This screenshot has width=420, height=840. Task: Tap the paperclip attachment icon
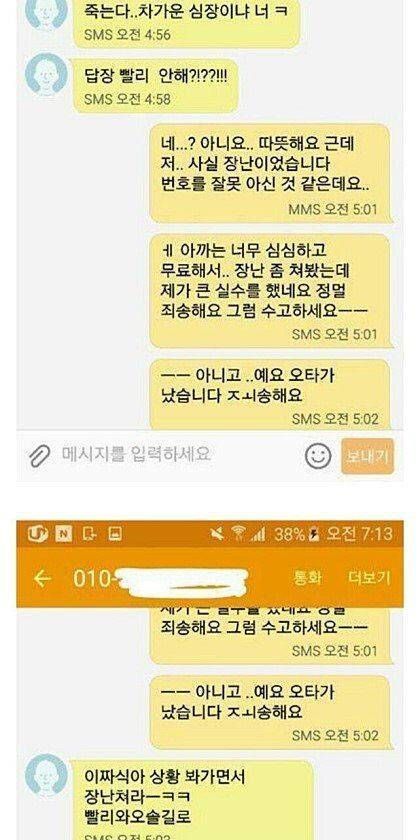click(x=39, y=456)
